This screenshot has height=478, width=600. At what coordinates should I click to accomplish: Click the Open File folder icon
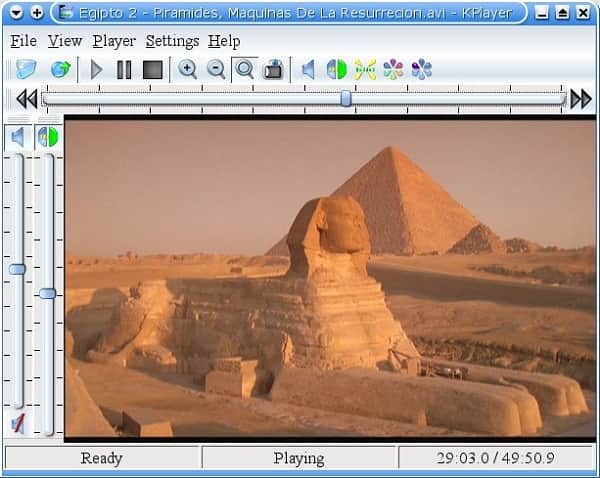pyautogui.click(x=25, y=70)
